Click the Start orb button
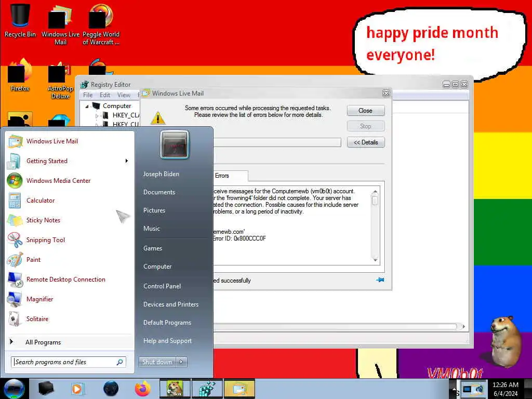532x399 pixels. click(14, 389)
